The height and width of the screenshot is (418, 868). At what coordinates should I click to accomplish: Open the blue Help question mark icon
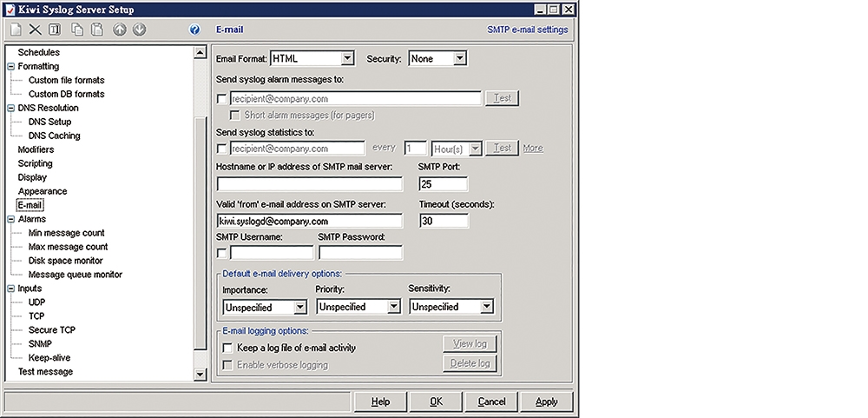194,30
